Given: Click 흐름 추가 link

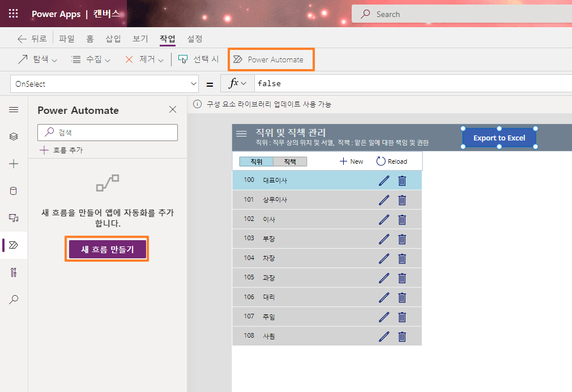Looking at the screenshot, I should [61, 150].
